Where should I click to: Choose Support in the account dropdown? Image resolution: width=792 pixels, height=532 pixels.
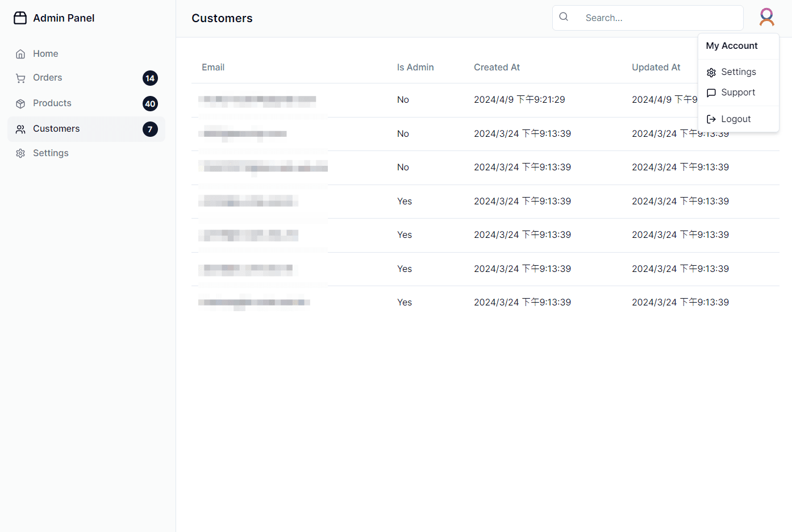738,93
